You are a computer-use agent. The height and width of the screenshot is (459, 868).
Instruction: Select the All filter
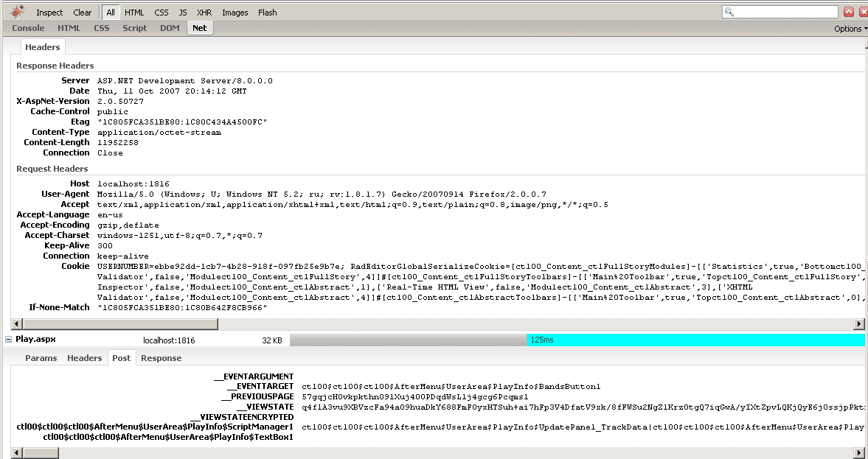(111, 13)
